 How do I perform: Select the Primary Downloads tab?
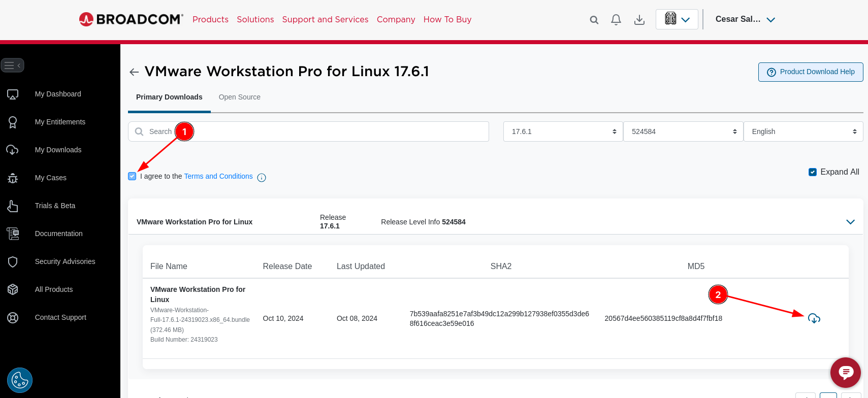tap(169, 97)
